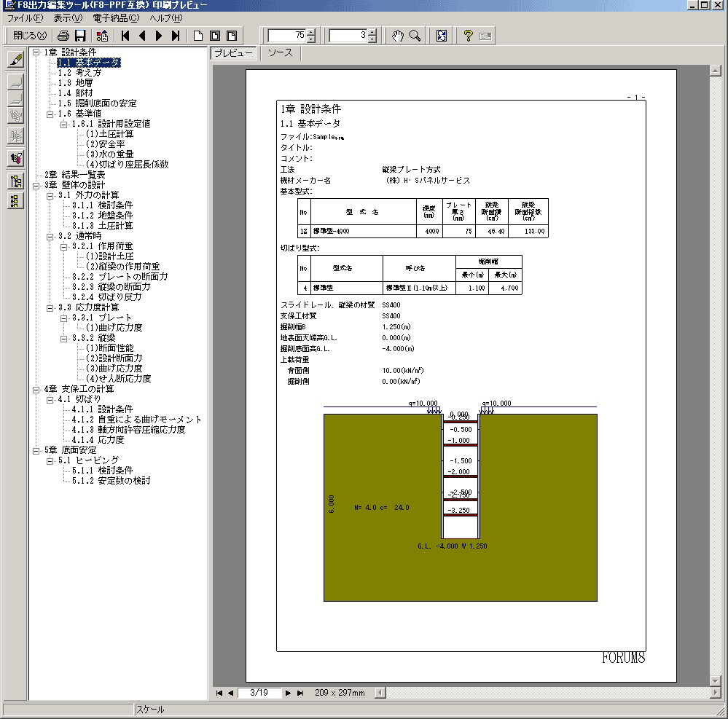Viewport: 728px width, 719px height.
Task: Click the 閉じる(X) button
Action: [30, 36]
